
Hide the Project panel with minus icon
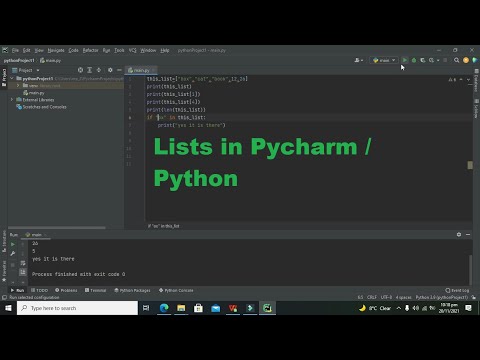119,70
